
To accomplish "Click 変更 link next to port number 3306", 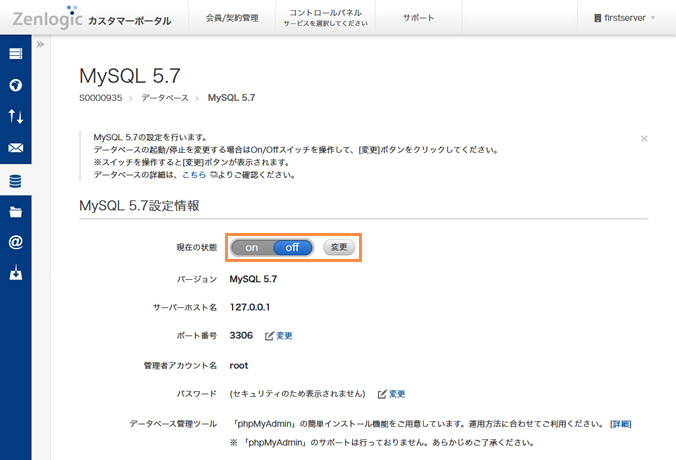I will [x=279, y=336].
